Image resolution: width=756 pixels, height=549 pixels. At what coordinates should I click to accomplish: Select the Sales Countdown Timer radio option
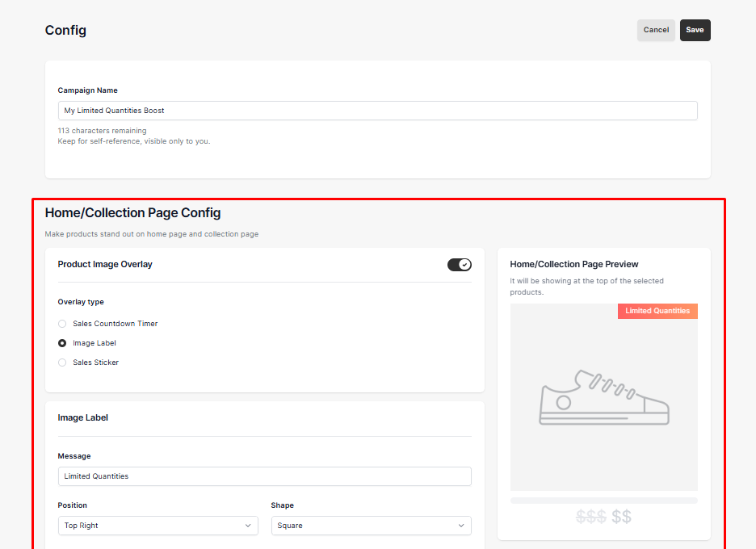point(62,324)
